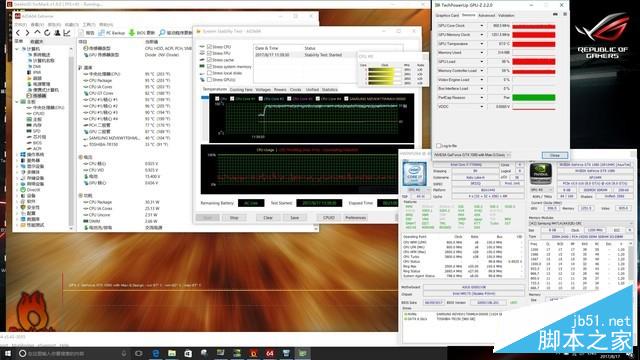This screenshot has height=360, width=640.
Task: Open GPU Memory Clock sensor dropdown
Action: coord(482,35)
